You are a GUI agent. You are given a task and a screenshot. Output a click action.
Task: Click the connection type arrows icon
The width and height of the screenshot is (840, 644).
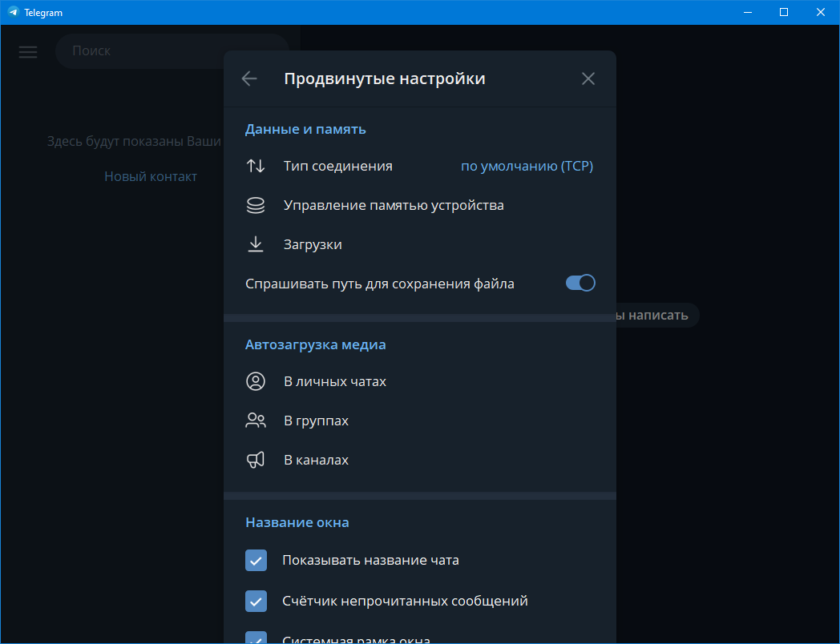[x=256, y=166]
